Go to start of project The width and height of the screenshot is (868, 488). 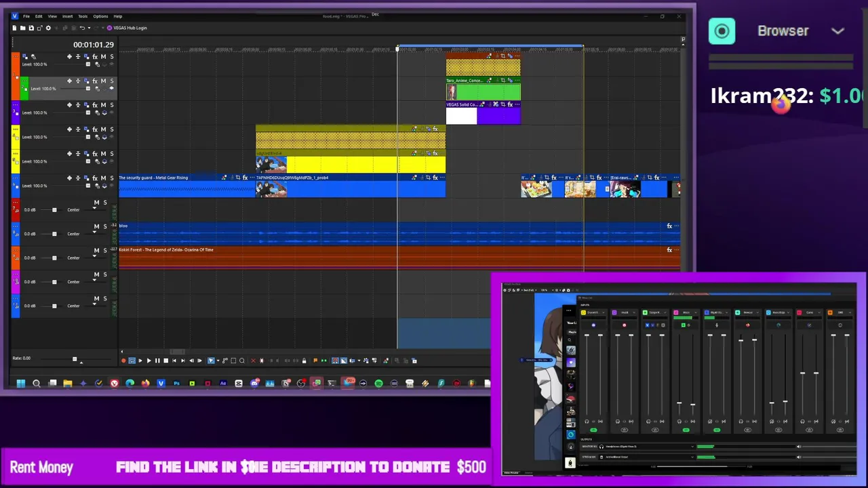point(174,361)
